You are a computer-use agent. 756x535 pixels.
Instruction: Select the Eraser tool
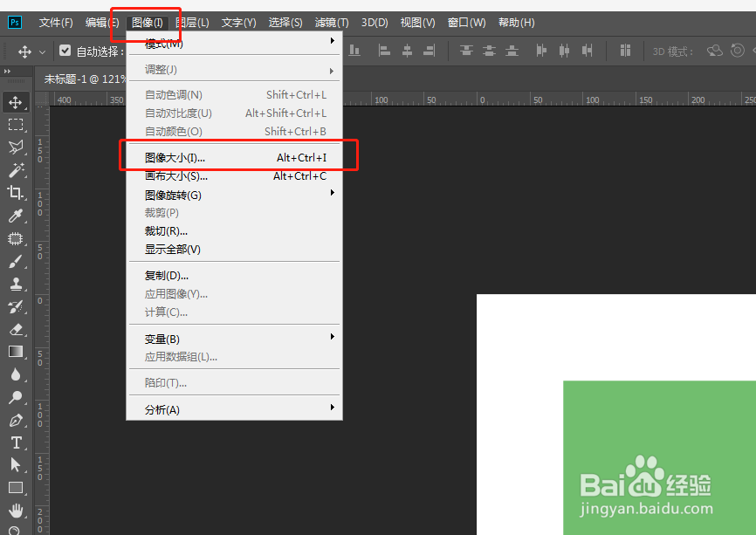tap(16, 329)
